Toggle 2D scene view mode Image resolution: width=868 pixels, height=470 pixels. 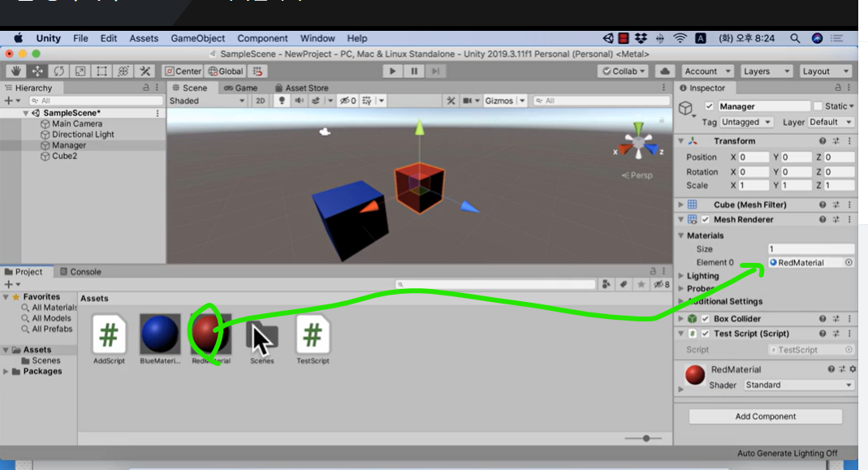(x=260, y=101)
